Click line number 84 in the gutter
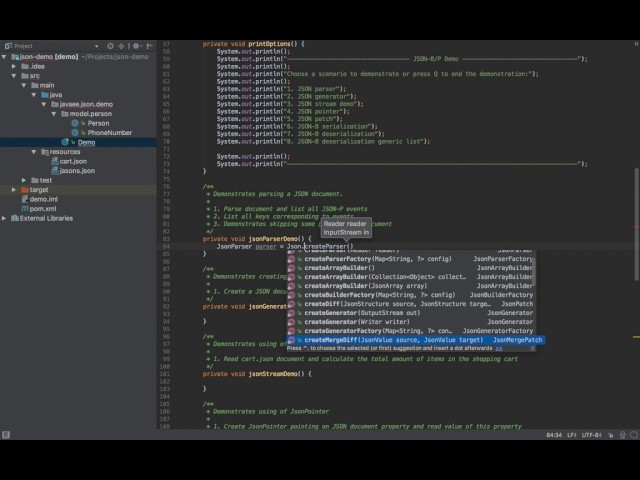 tap(166, 247)
